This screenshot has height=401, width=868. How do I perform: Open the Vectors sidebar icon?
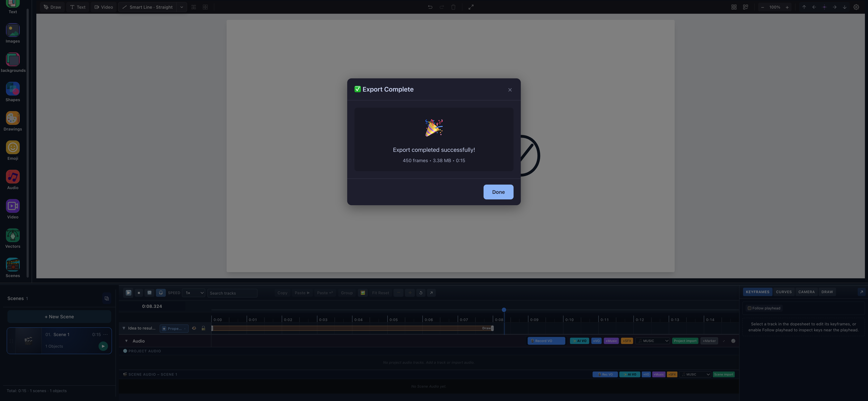click(13, 235)
